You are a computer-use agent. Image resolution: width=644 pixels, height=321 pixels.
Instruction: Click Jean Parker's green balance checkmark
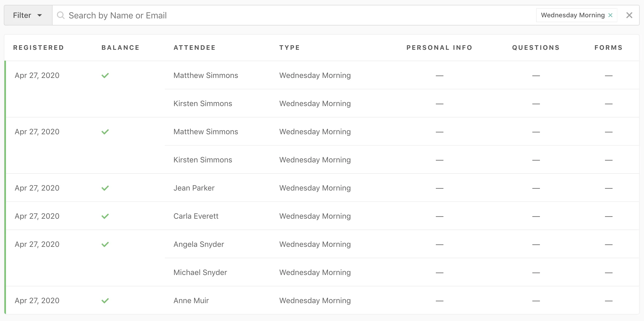coord(105,188)
